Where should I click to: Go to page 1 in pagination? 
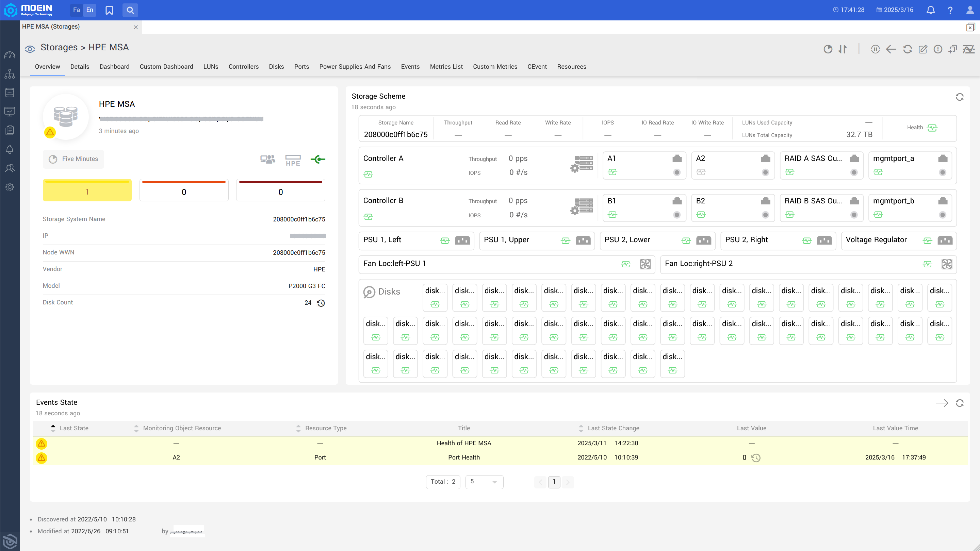[554, 482]
